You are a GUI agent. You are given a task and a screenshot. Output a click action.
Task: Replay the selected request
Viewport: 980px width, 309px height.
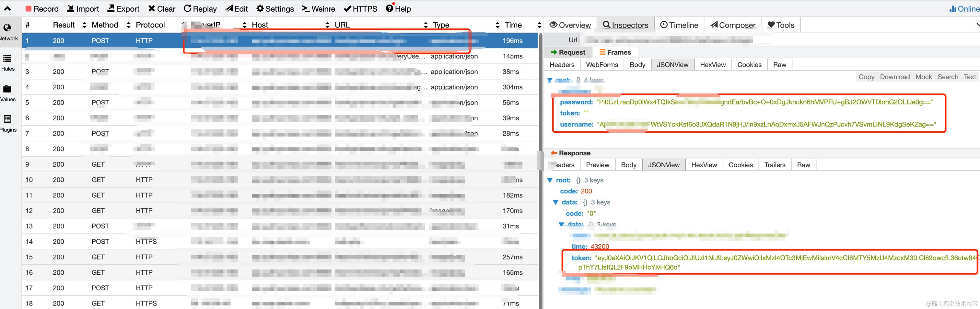[200, 8]
